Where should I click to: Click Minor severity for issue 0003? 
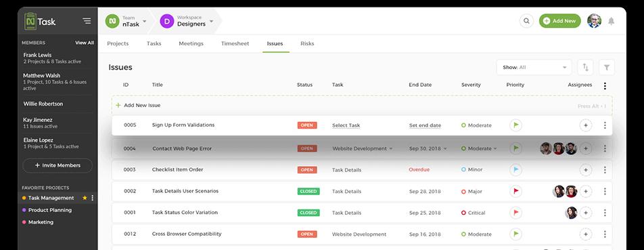pos(472,170)
